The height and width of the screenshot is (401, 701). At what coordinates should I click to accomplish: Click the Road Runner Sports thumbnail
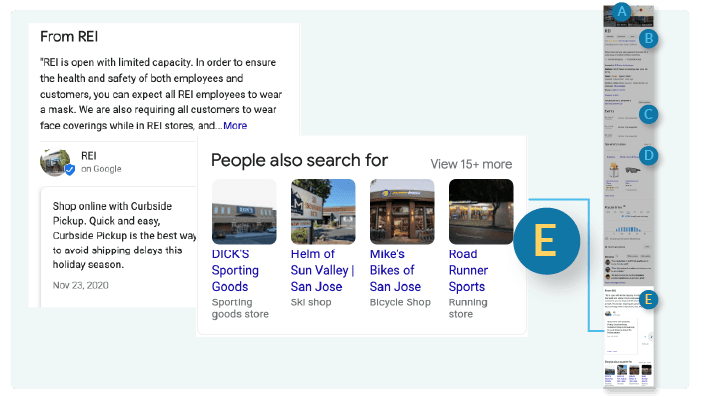tap(481, 212)
